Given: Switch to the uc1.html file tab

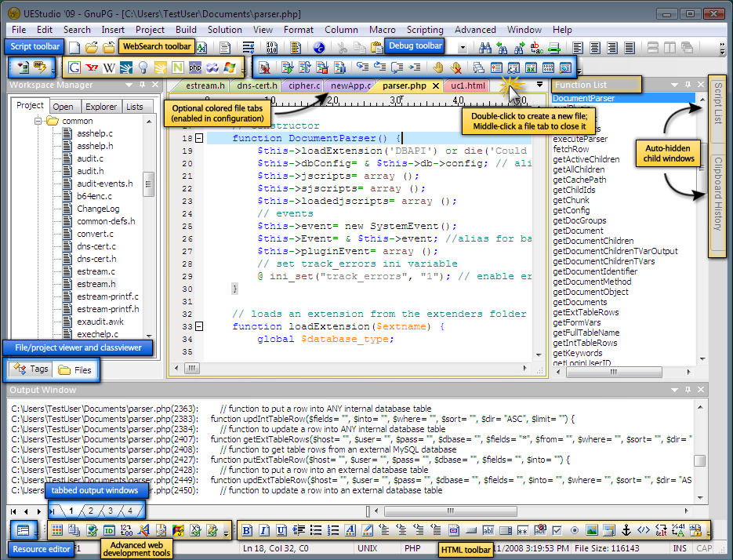Looking at the screenshot, I should click(x=468, y=85).
